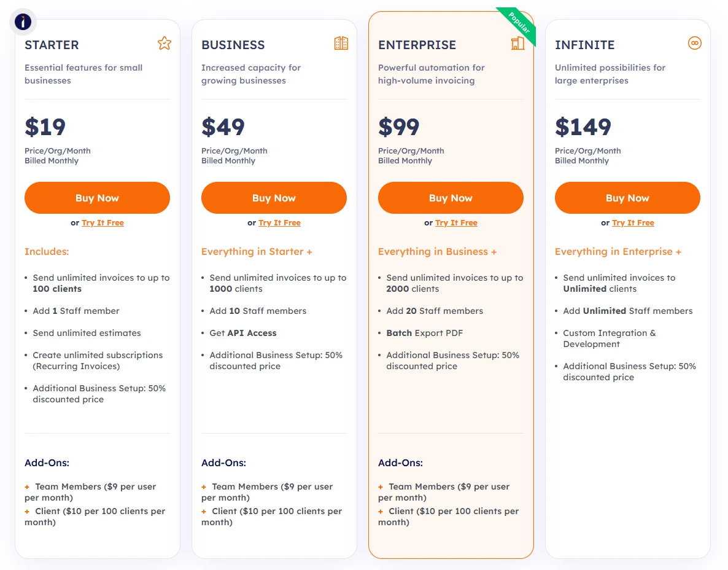Click the Infinite plan infinity icon
The image size is (728, 570).
(x=695, y=43)
